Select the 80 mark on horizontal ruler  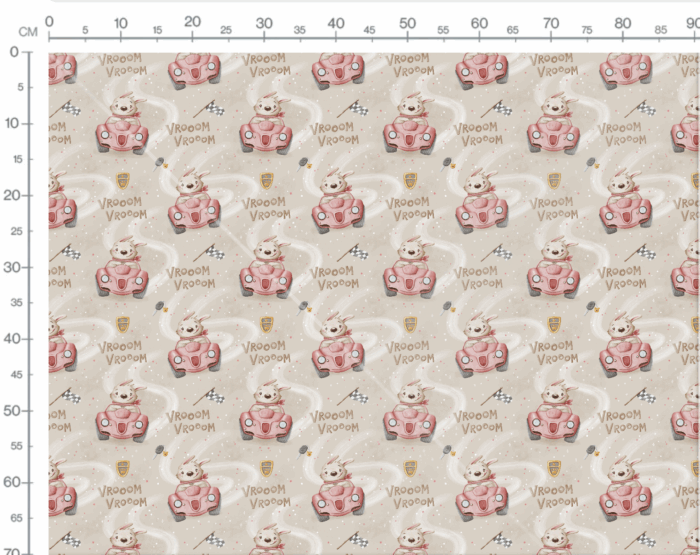pos(623,23)
